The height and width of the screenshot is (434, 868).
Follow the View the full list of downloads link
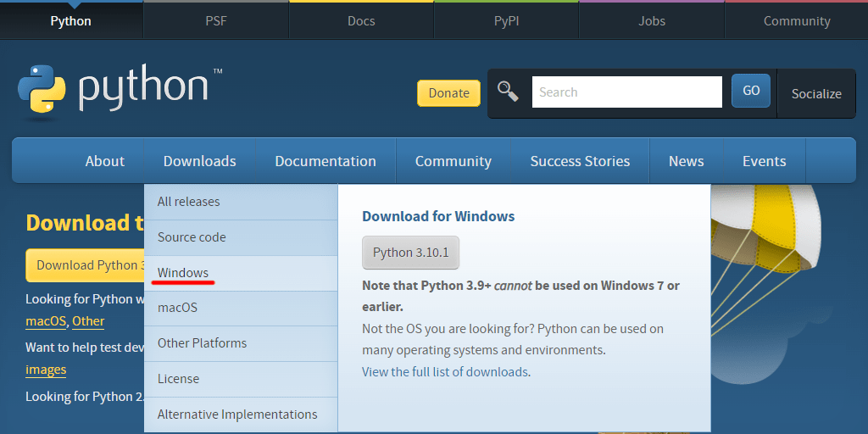[x=446, y=372]
